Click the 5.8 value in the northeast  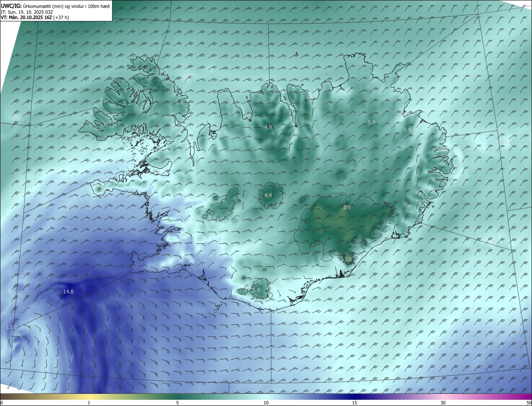[407, 130]
